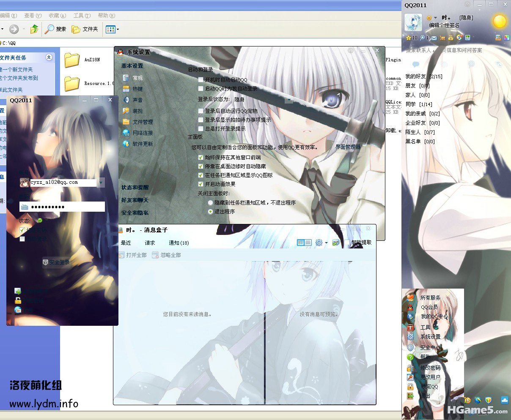Image resolution: width=511 pixels, height=420 pixels.
Task: Open the Soso search icon in QQ panel
Action: (x=459, y=38)
